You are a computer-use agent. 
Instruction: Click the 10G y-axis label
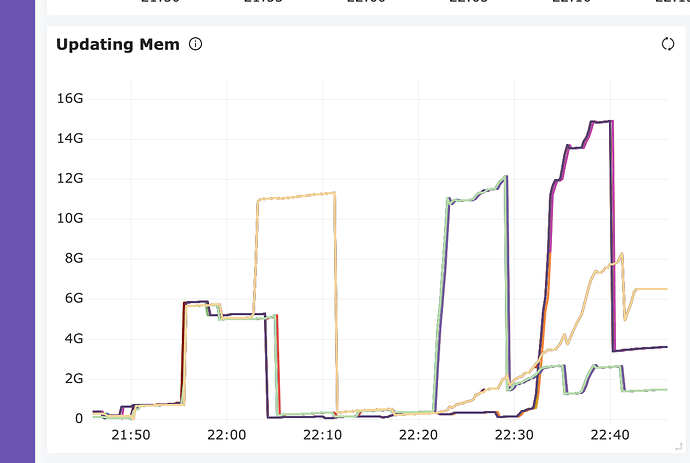tap(70, 218)
